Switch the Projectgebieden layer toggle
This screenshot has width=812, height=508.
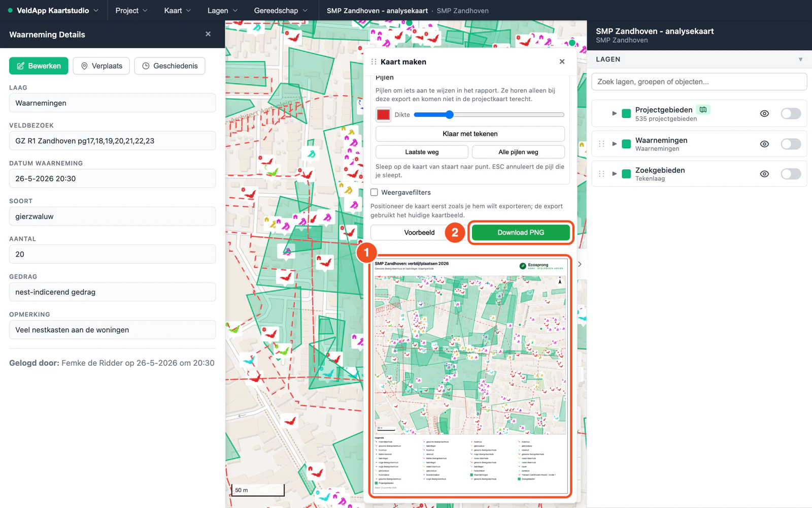click(x=791, y=113)
